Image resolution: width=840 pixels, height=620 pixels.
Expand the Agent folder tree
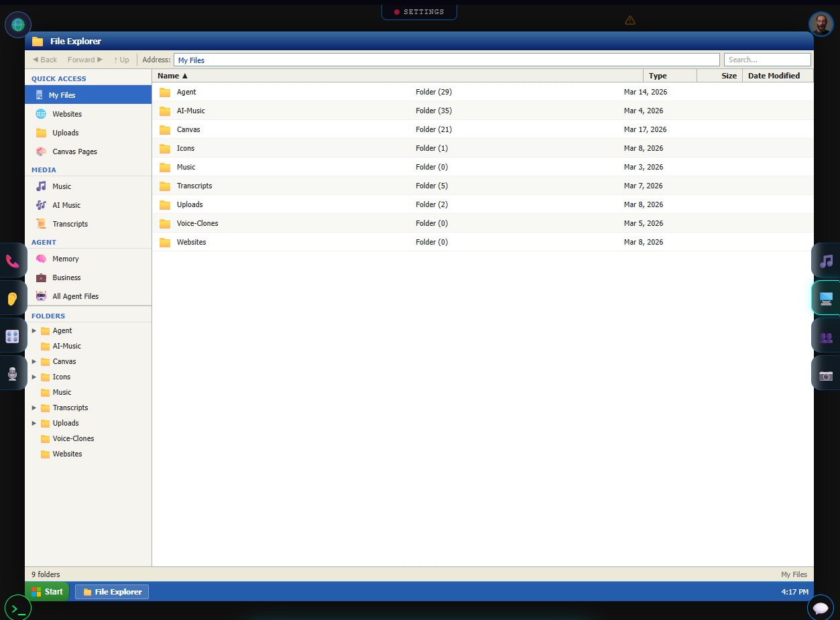(x=34, y=330)
